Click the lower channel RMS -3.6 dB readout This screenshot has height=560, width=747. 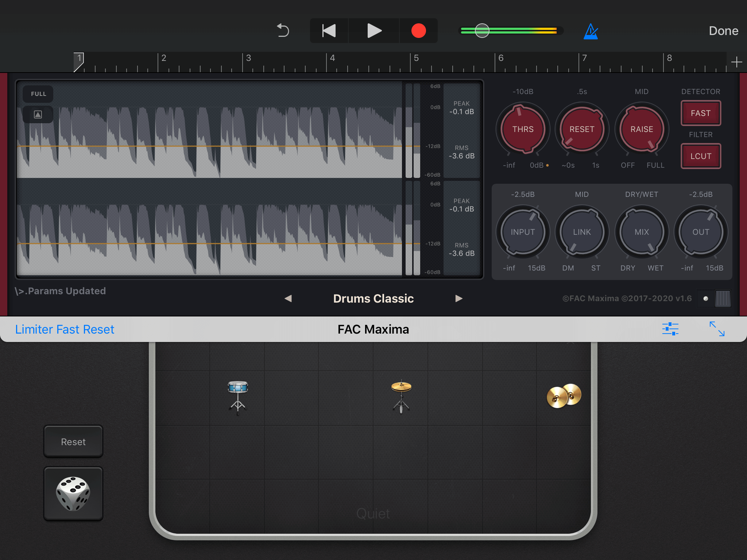click(461, 249)
